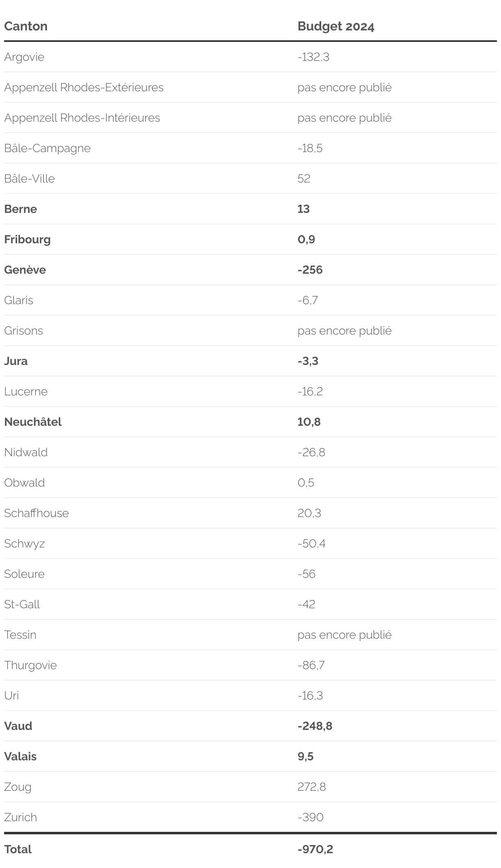The image size is (501, 868).
Task: Select the bold Berne canton cell
Action: (x=21, y=209)
